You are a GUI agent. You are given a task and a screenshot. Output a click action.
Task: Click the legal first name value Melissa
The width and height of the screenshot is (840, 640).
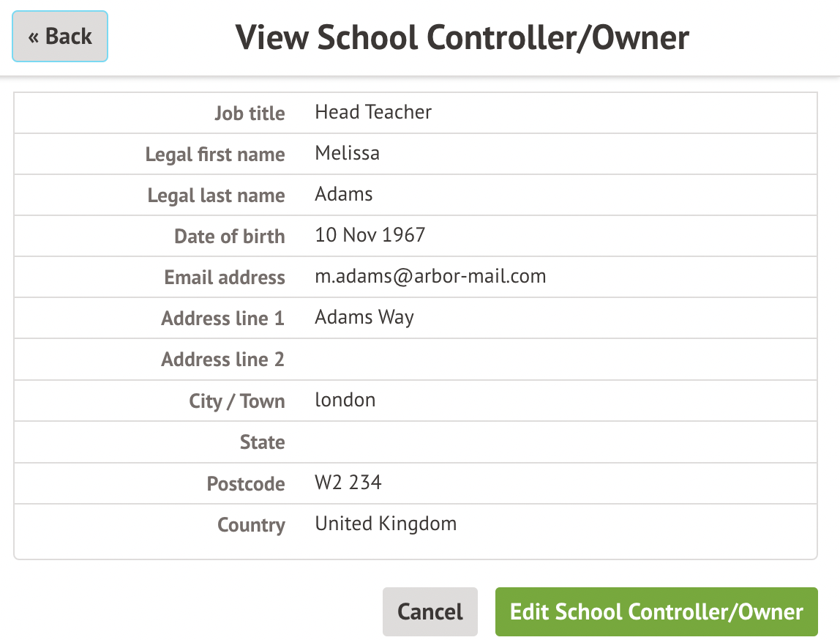click(347, 153)
